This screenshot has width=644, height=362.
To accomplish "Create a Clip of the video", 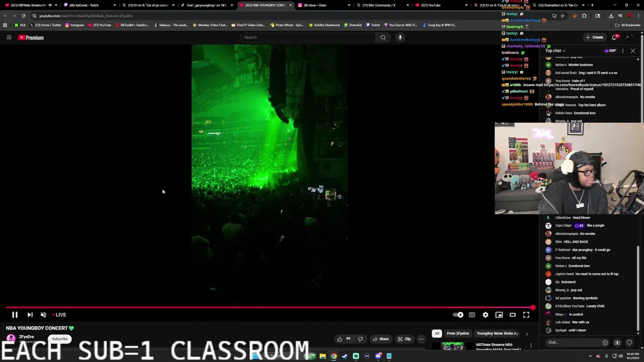I will click(x=404, y=339).
